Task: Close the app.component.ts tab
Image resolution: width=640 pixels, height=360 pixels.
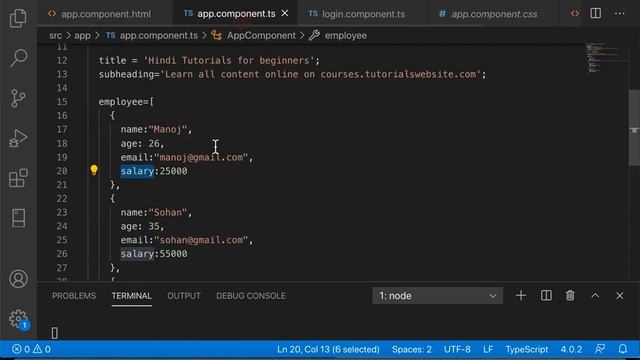Action: (285, 13)
